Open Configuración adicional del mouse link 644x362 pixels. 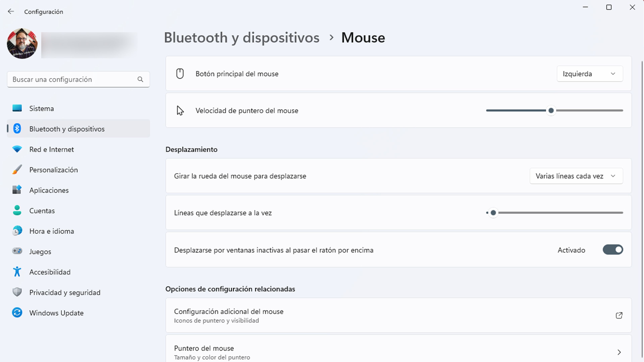(398, 315)
